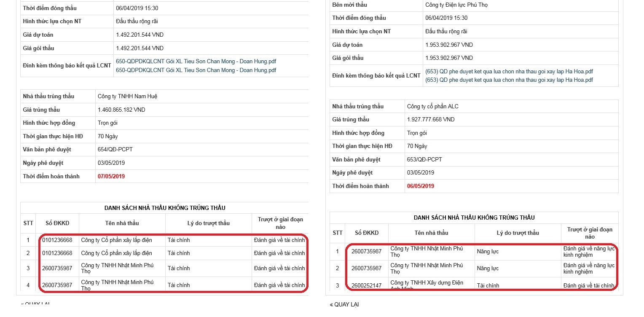Select 0101236668 in row 1 of left table
Screen dimensions: 644x317
pos(57,240)
